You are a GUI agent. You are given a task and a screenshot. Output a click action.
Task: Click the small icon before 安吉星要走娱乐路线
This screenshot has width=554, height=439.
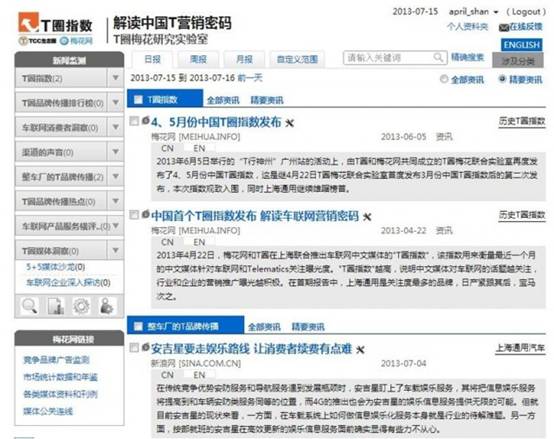pos(146,347)
